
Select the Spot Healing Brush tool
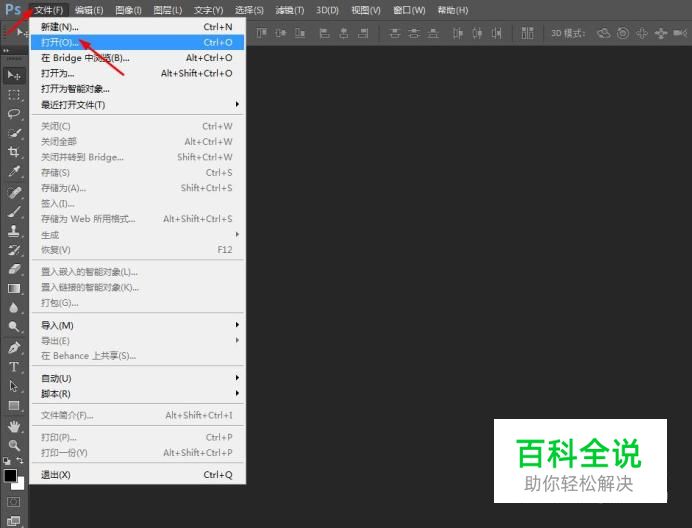(x=14, y=192)
